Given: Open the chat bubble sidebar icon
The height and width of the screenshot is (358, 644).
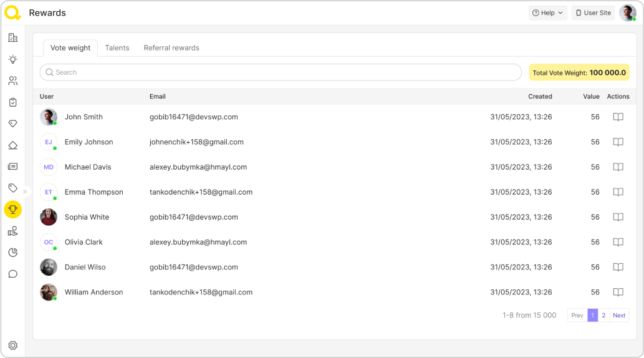Looking at the screenshot, I should (12, 274).
